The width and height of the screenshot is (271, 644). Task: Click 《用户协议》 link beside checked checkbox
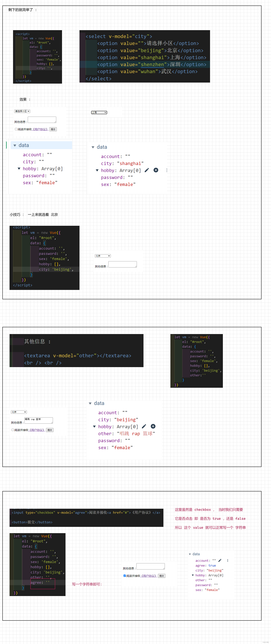pyautogui.click(x=149, y=576)
